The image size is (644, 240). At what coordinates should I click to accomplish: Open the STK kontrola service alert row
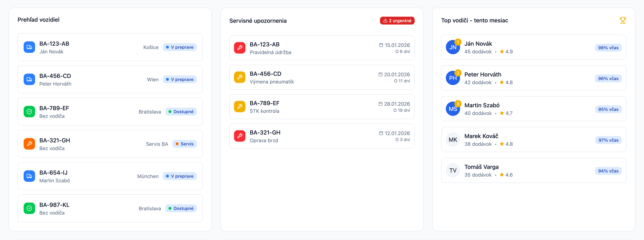point(321,107)
